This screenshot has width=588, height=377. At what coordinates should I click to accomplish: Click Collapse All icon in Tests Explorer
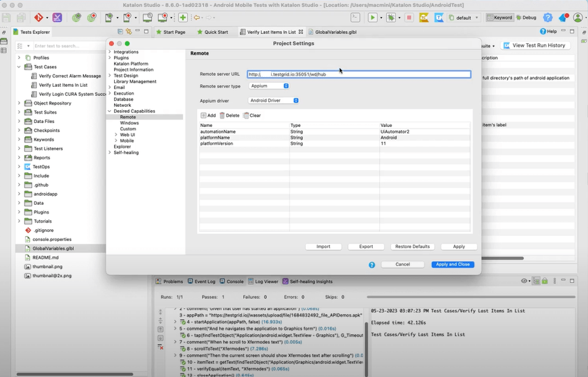[120, 32]
